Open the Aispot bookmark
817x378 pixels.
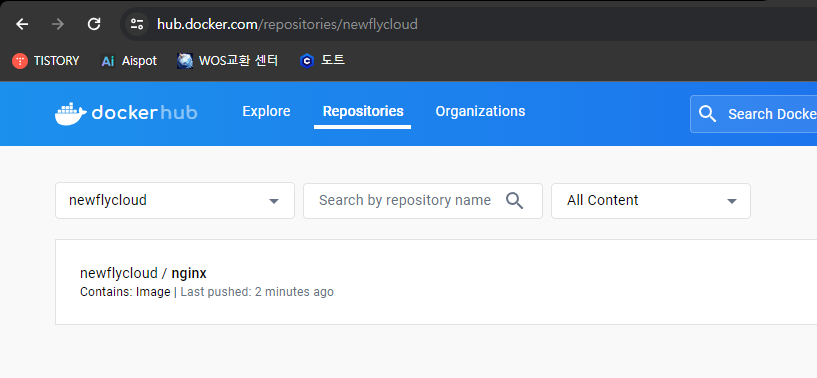click(x=129, y=61)
